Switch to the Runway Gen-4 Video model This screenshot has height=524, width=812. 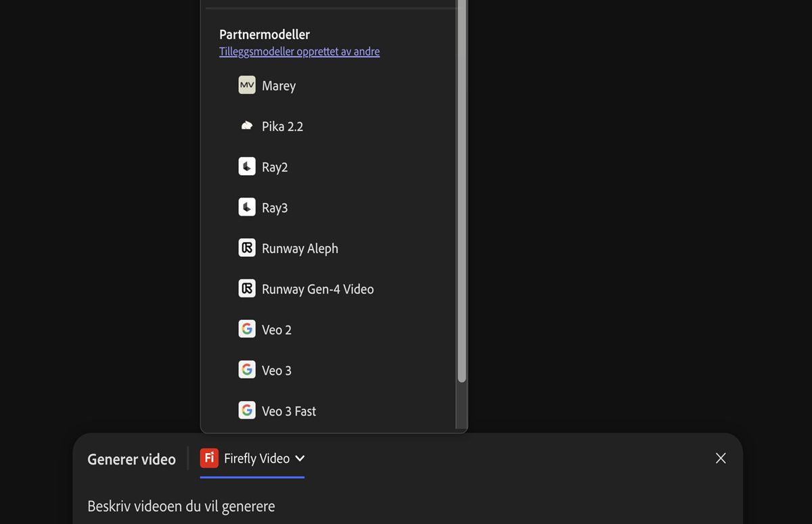317,289
